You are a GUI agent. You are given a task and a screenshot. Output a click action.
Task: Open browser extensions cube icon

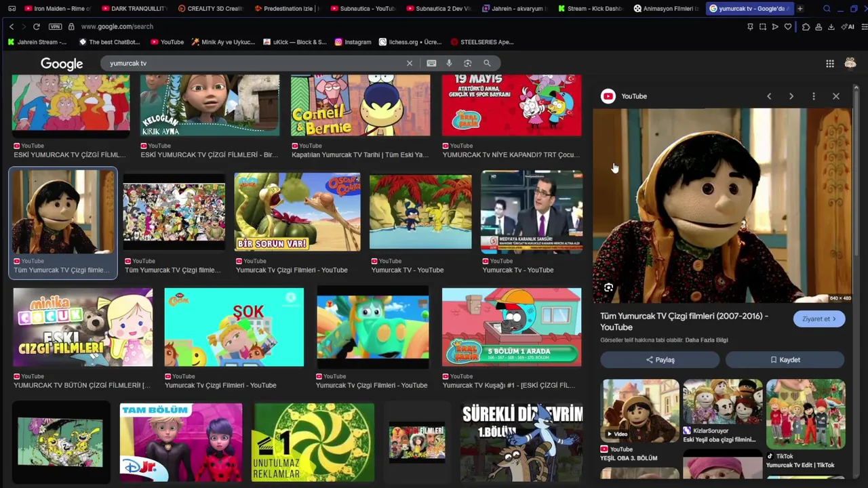click(806, 26)
